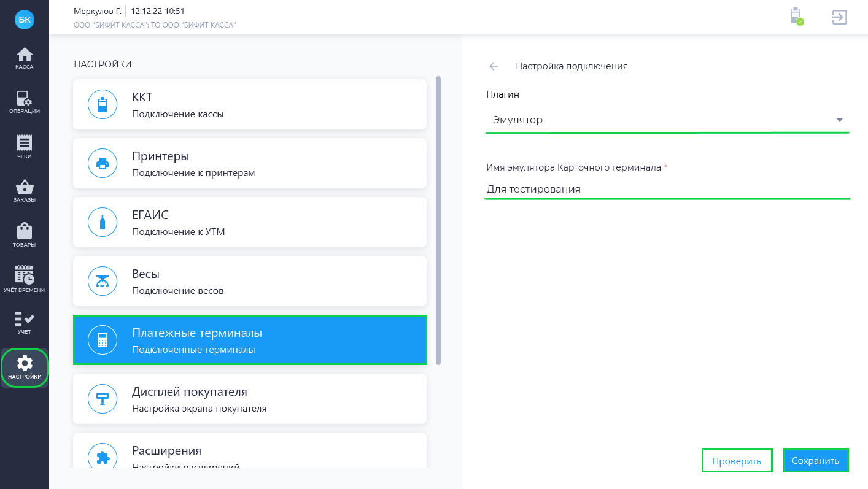Select ЕГАИС connection settings
Image resolution: width=868 pixels, height=489 pixels.
click(249, 222)
